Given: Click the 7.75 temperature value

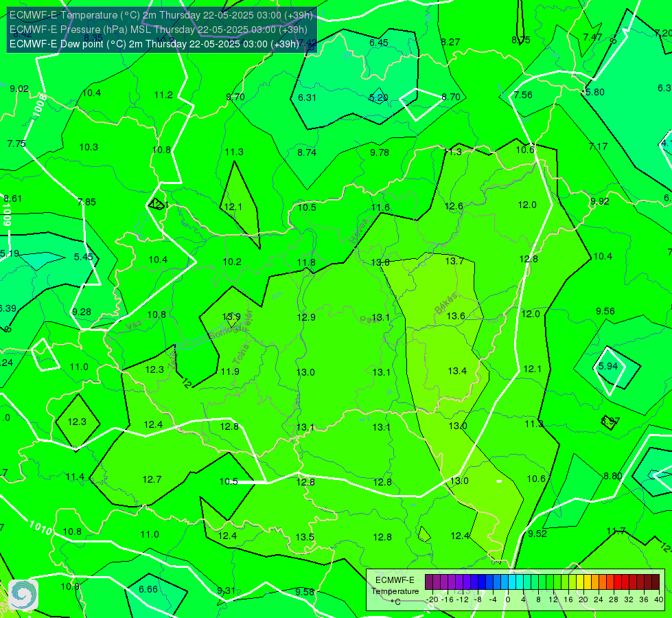Looking at the screenshot, I should coord(16,144).
